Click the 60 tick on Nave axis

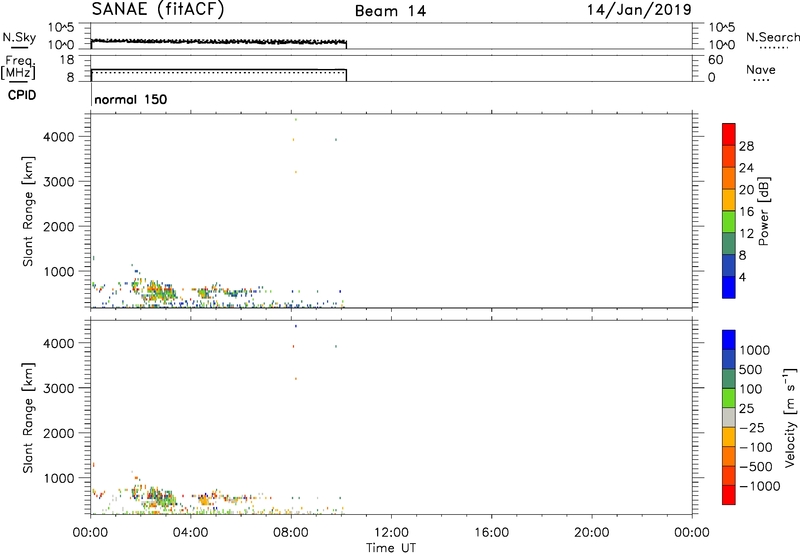[x=715, y=60]
